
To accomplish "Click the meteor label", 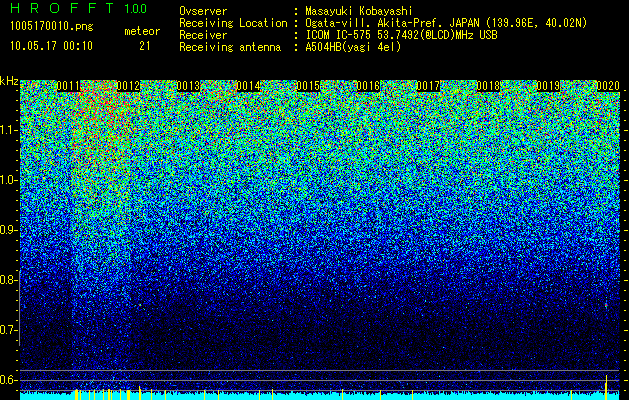I will pyautogui.click(x=142, y=31).
